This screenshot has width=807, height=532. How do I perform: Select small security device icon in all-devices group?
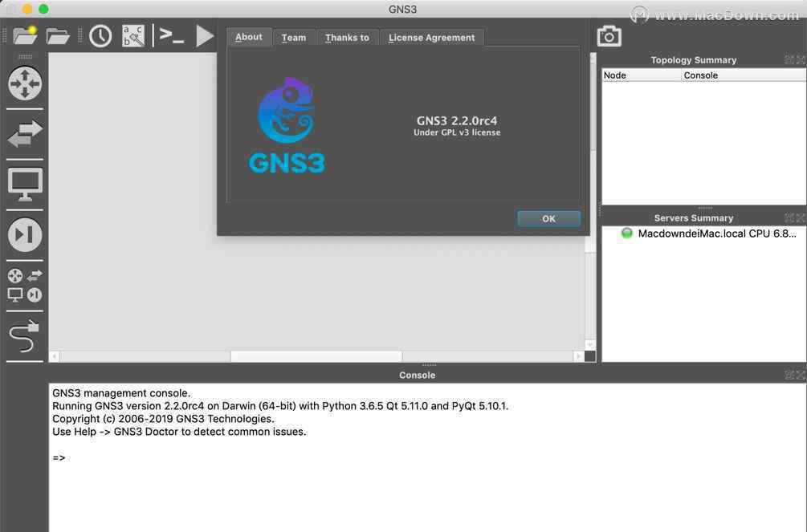tap(35, 294)
